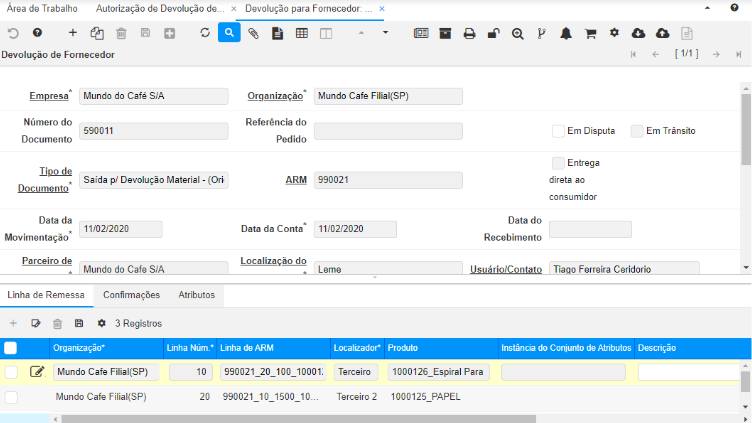Screen dimensions: 752x423
Task: Switch to the Confirmações tab
Action: click(x=131, y=295)
